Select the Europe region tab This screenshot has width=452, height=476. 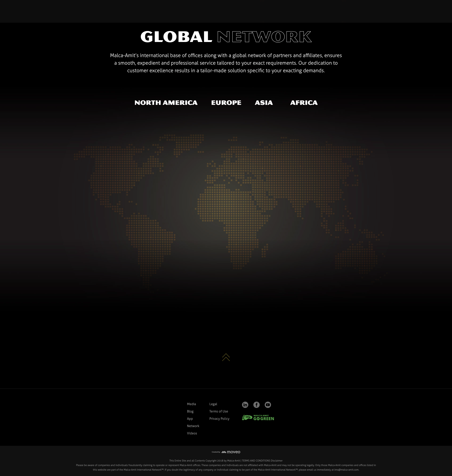pyautogui.click(x=226, y=103)
